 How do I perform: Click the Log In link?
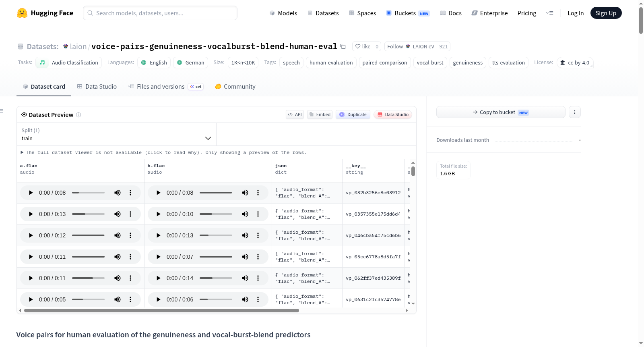coord(576,13)
